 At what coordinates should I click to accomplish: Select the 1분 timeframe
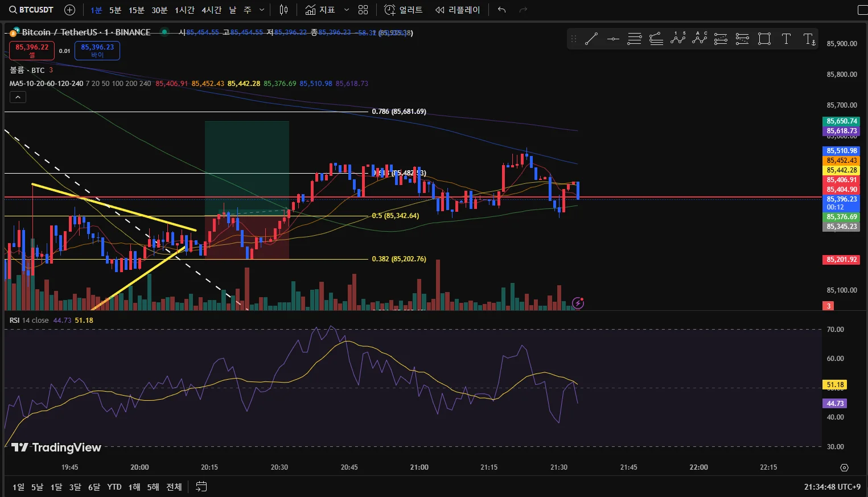pos(96,10)
